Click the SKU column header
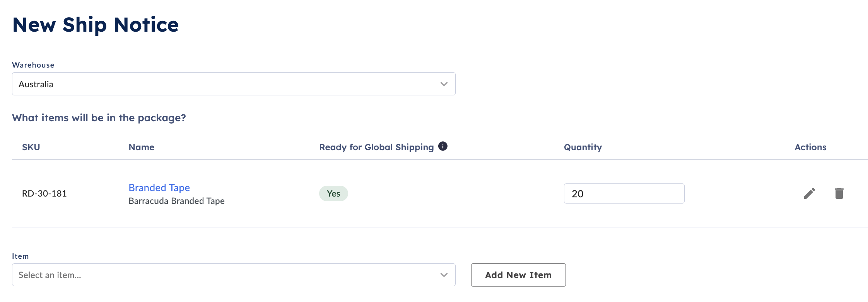 tap(31, 147)
